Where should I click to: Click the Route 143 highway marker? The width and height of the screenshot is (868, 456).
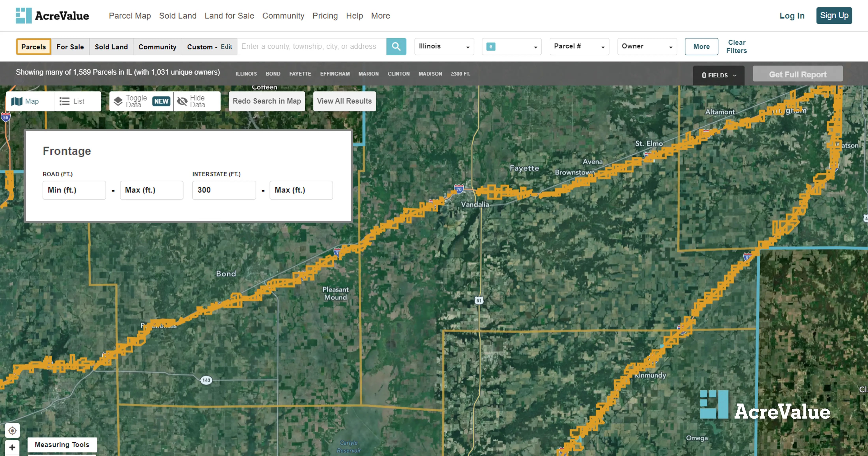[206, 380]
